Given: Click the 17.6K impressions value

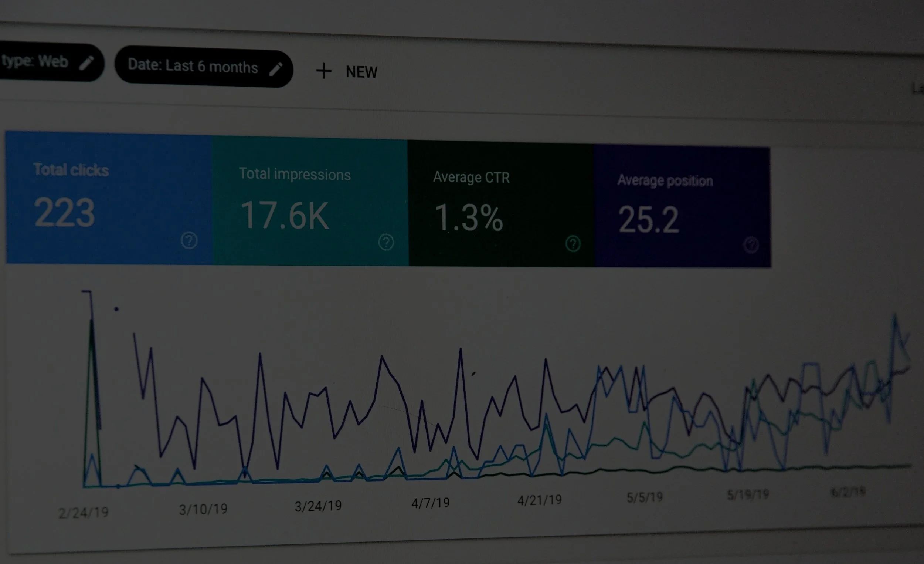Looking at the screenshot, I should (x=284, y=216).
